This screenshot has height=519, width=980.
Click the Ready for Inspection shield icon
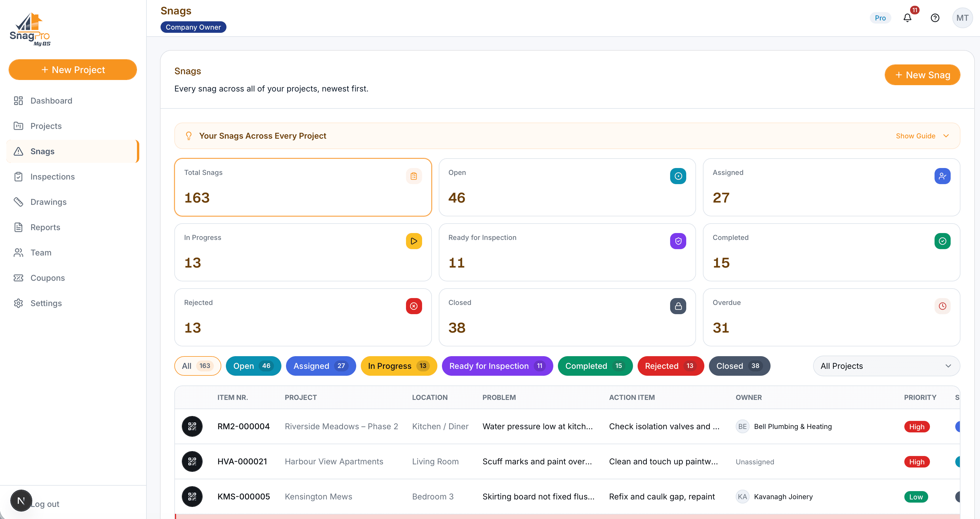678,241
